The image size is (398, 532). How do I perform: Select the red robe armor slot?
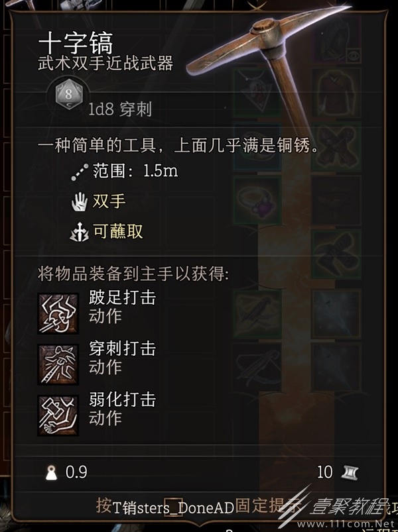coord(336,92)
